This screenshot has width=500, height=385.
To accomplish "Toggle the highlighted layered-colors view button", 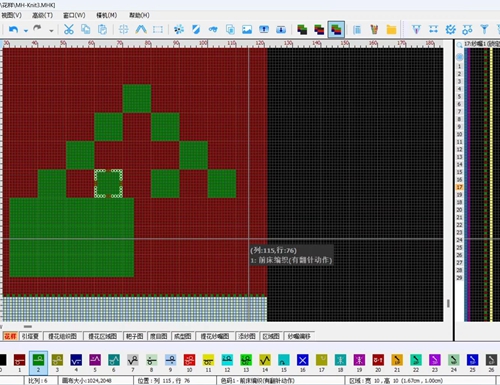I will [336, 30].
